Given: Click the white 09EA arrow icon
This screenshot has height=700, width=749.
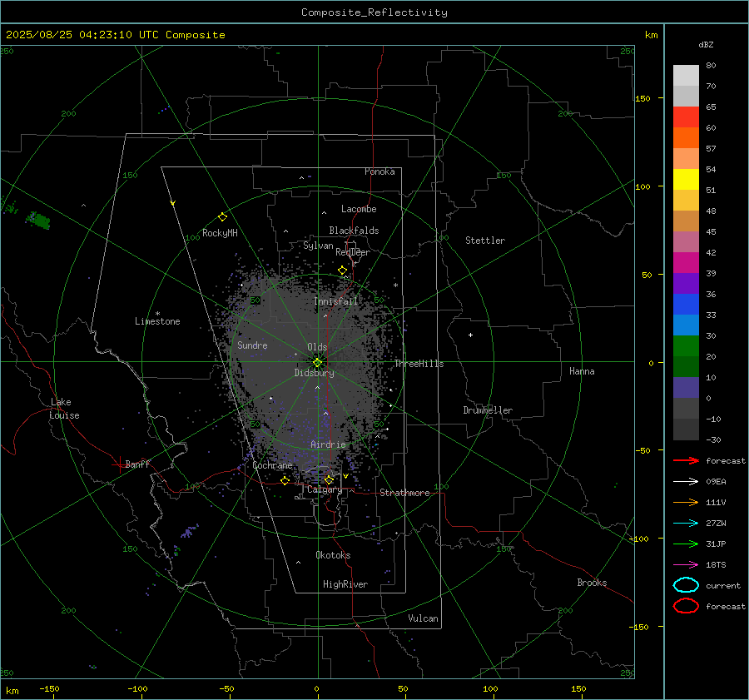Looking at the screenshot, I should 686,482.
